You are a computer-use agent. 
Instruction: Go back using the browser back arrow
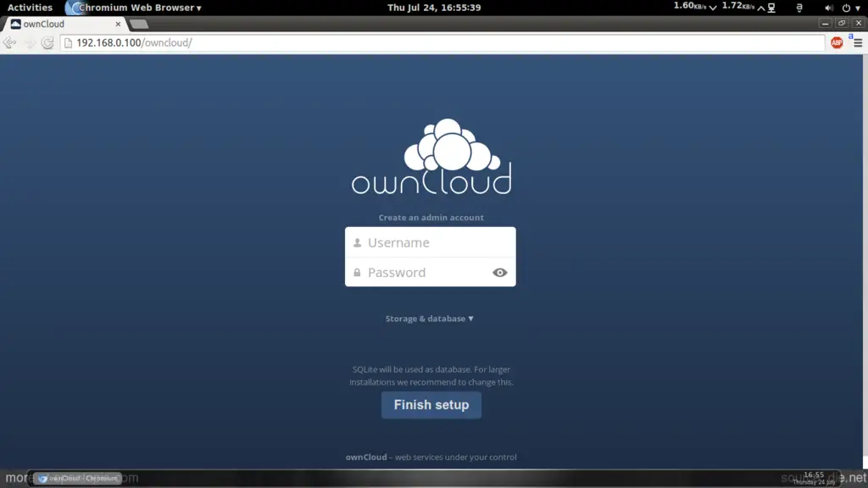pyautogui.click(x=9, y=42)
